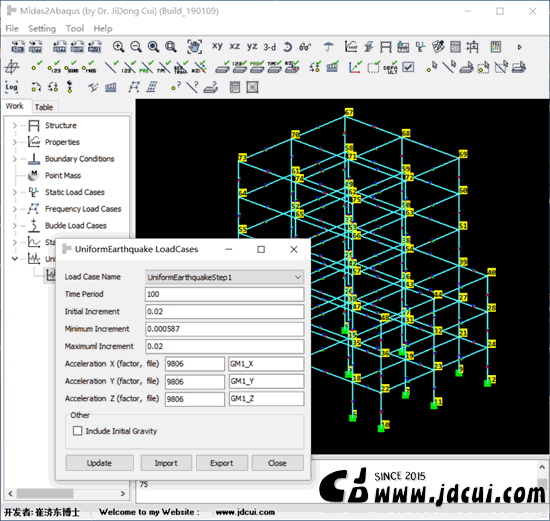Click the umbrella icon in toolbar
This screenshot has height=521, width=550.
328,47
